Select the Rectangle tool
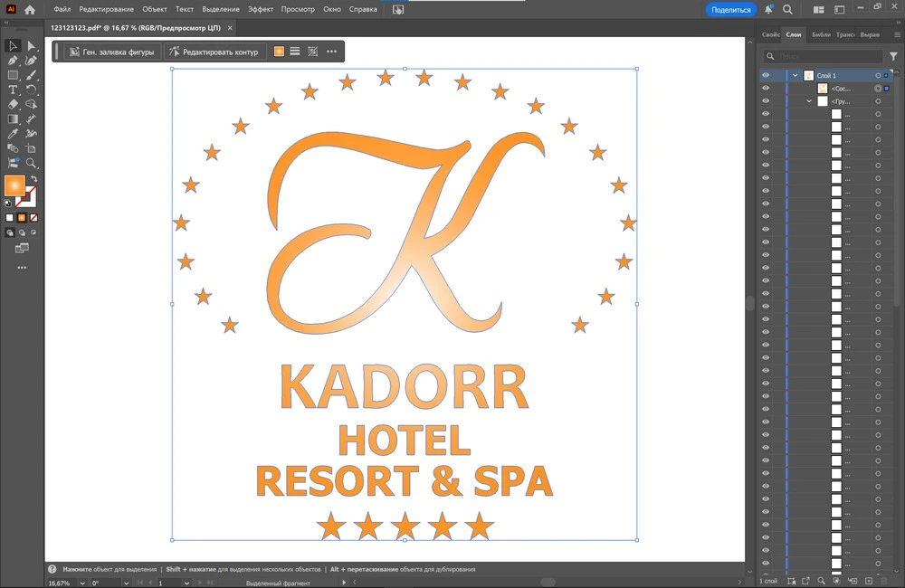This screenshot has width=905, height=588. (14, 75)
